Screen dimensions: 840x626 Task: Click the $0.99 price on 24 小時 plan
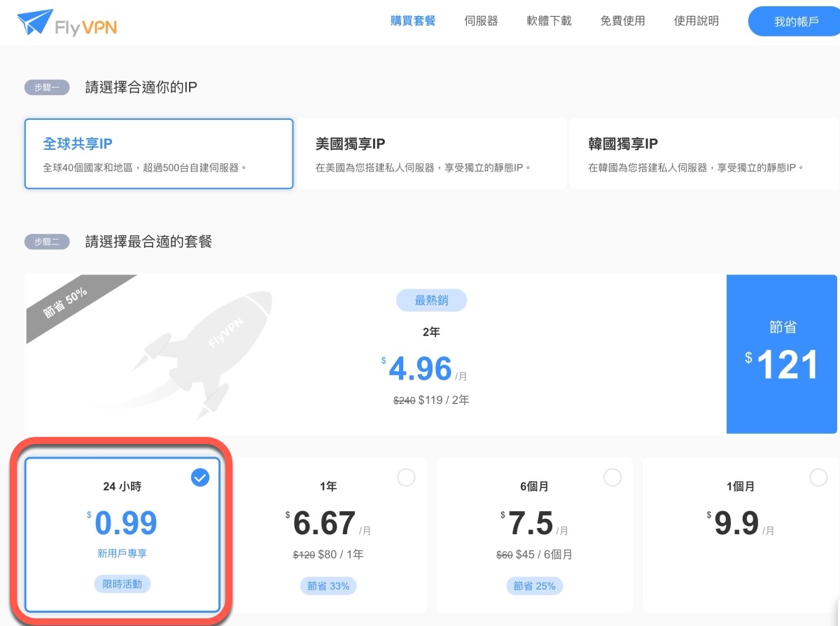(x=122, y=523)
